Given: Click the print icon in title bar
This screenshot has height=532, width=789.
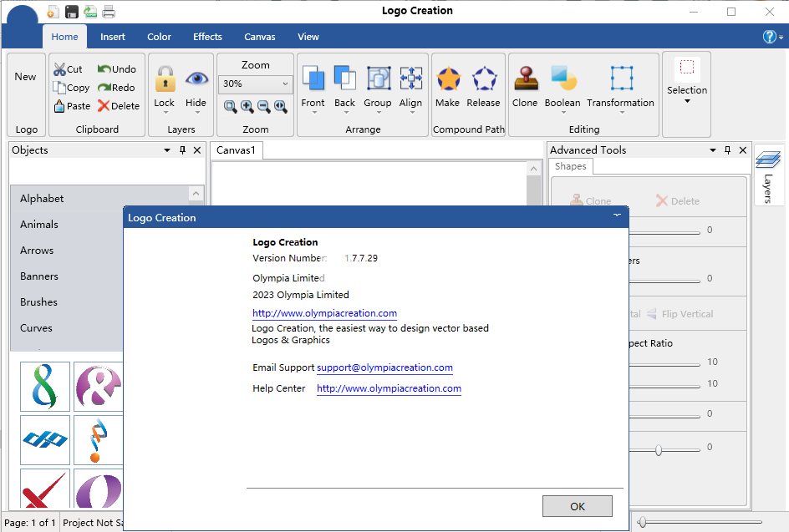Looking at the screenshot, I should [109, 12].
